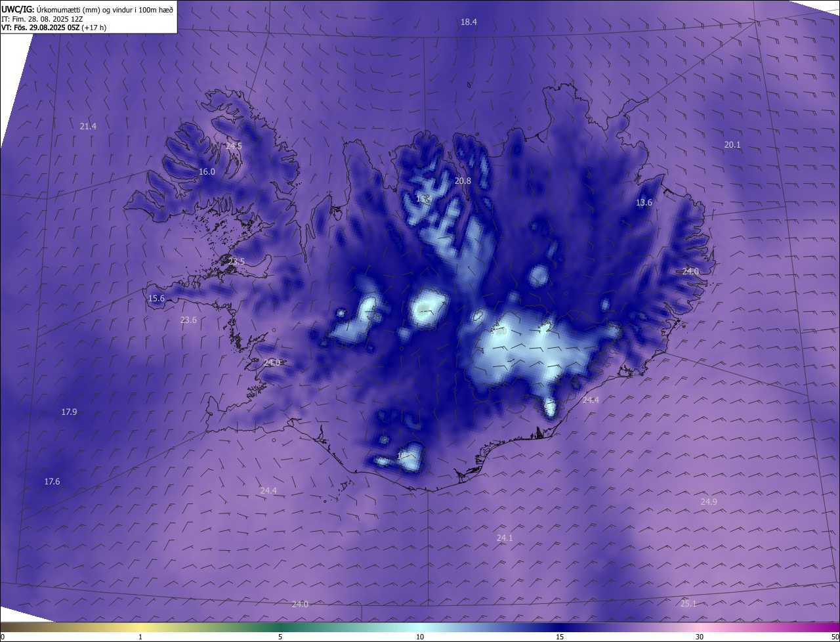Click the 15.6 value on the peninsula tip
Viewport: 840px width, 642px height.
(x=156, y=299)
